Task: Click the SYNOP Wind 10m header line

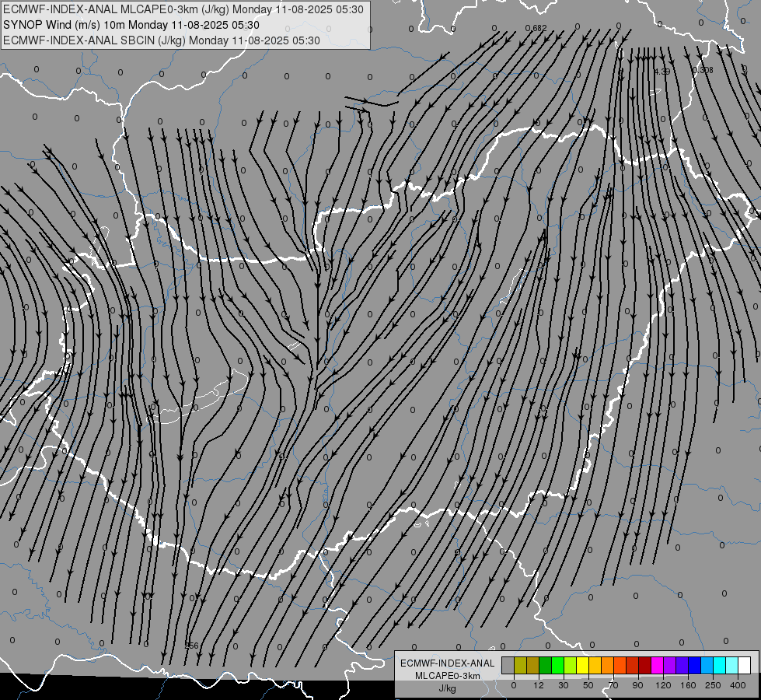Action: click(x=131, y=25)
